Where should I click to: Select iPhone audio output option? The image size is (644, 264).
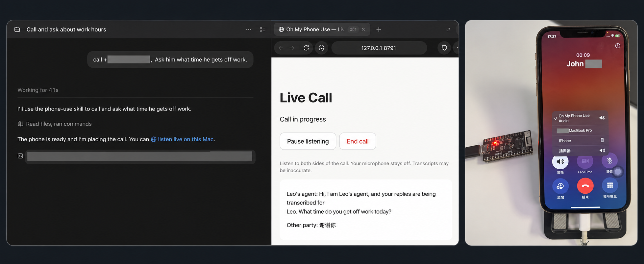tap(580, 141)
